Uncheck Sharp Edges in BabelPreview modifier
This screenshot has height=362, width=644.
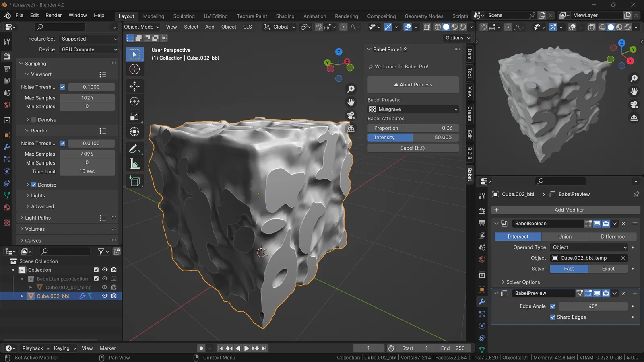pos(553,317)
